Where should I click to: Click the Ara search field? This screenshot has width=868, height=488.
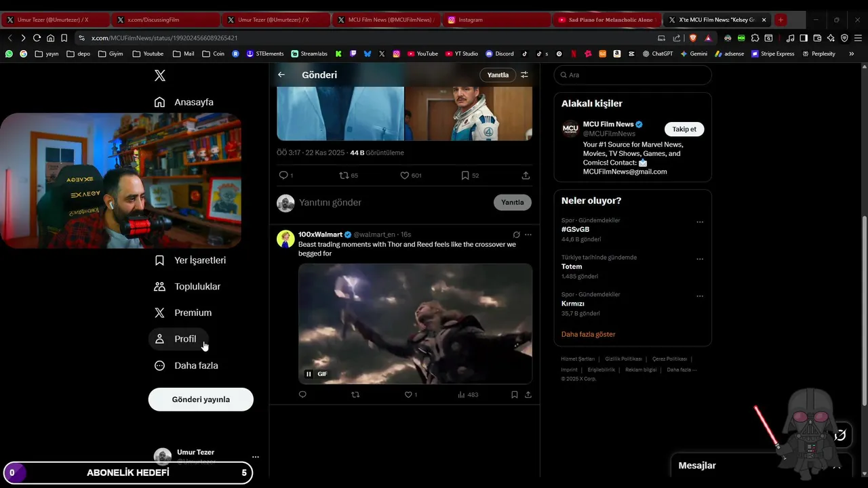click(633, 75)
